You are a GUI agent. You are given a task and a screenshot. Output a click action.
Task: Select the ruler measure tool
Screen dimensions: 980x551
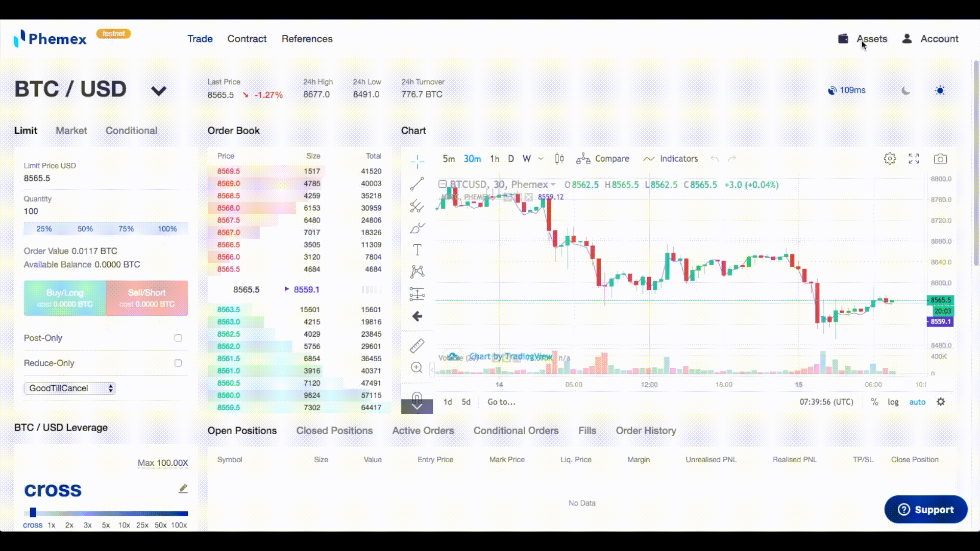click(417, 346)
